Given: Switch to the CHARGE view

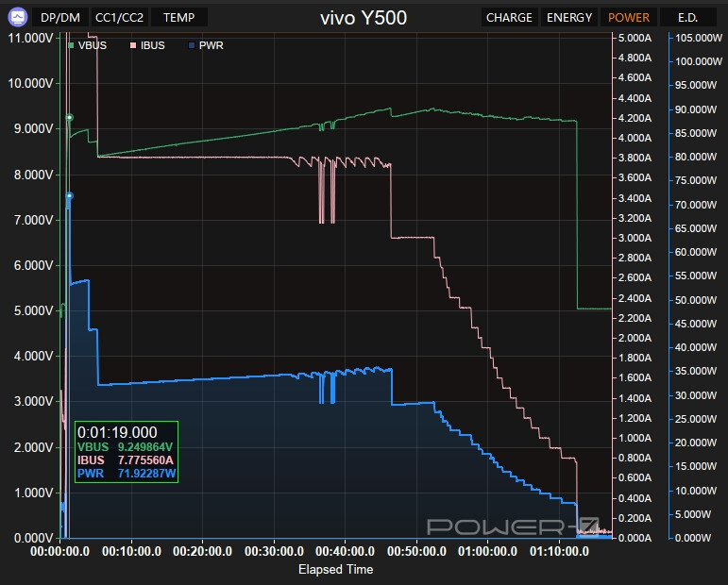Looking at the screenshot, I should pyautogui.click(x=509, y=18).
